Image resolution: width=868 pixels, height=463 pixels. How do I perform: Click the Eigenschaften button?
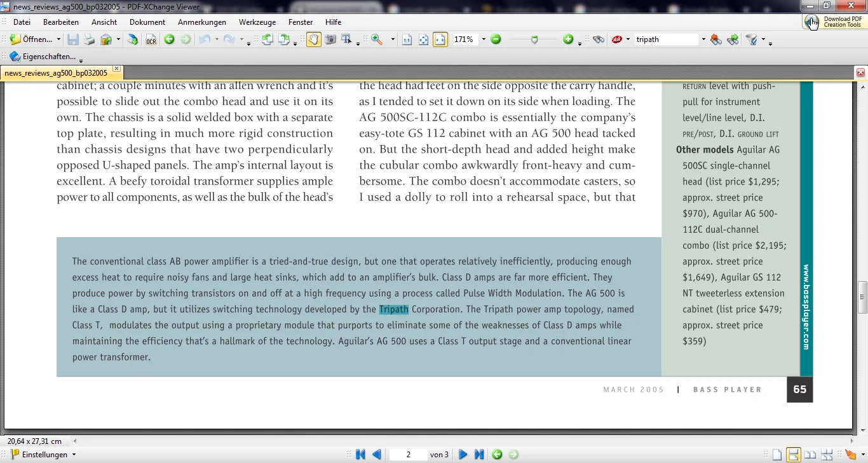pyautogui.click(x=43, y=57)
